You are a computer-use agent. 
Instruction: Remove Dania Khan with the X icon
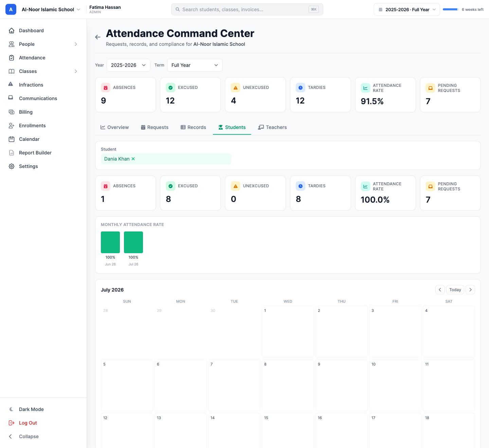pos(133,159)
